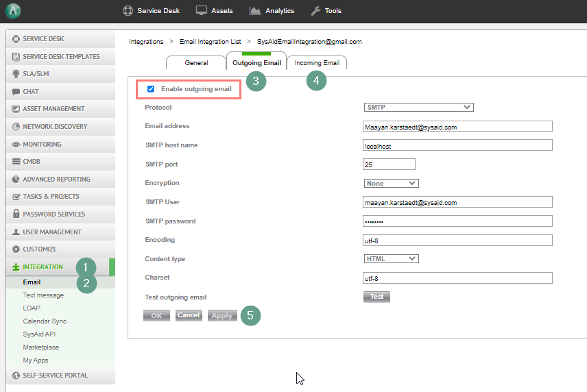This screenshot has width=587, height=392.
Task: Click the Assets monitor icon
Action: coord(202,10)
